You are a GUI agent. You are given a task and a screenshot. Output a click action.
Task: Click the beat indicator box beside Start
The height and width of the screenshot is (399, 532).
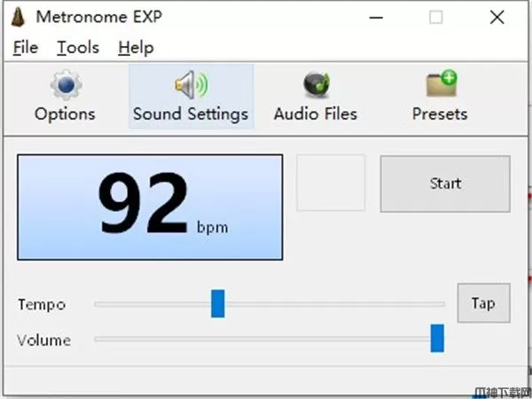click(x=331, y=183)
